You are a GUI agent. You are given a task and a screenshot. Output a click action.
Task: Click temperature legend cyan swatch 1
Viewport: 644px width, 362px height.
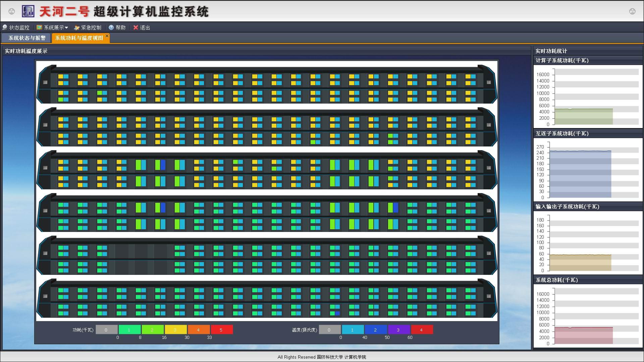pos(353,330)
